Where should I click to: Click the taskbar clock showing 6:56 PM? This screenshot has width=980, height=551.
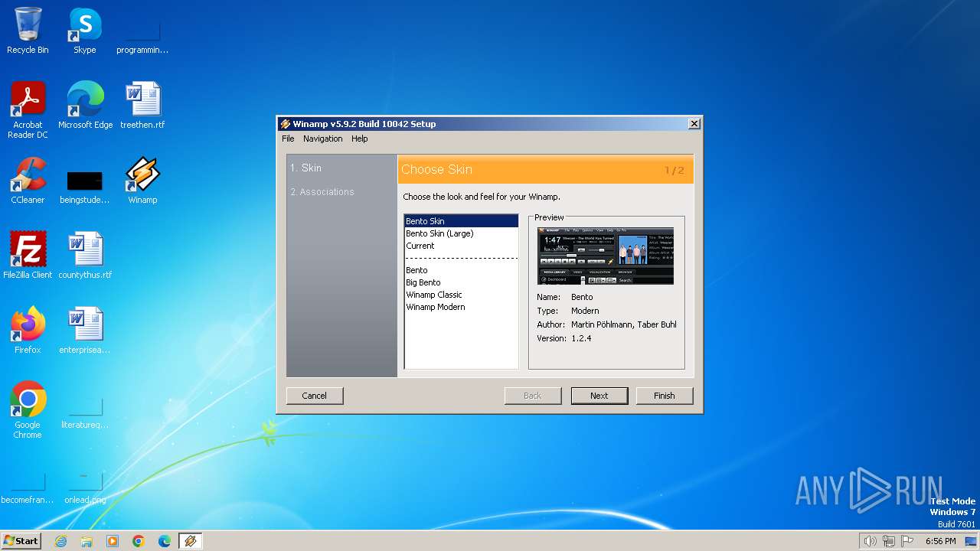point(940,541)
